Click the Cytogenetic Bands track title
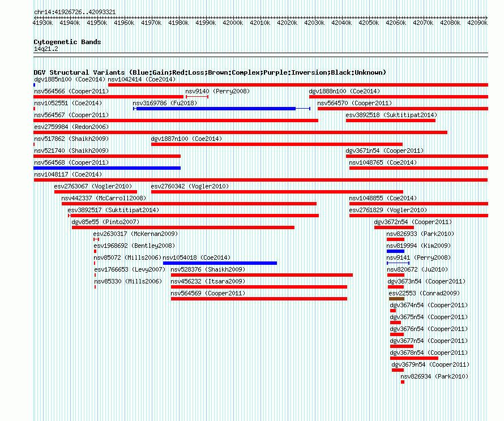Image resolution: width=504 pixels, height=421 pixels. [x=67, y=42]
